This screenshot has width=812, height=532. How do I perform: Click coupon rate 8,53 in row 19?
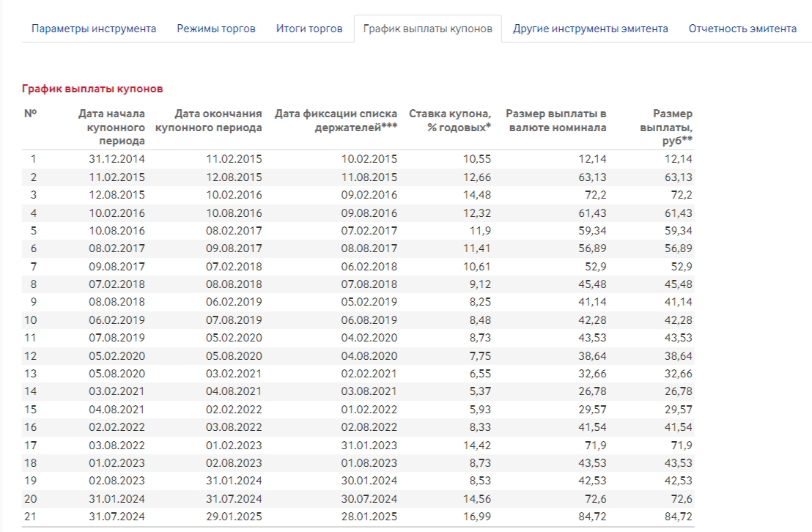480,480
